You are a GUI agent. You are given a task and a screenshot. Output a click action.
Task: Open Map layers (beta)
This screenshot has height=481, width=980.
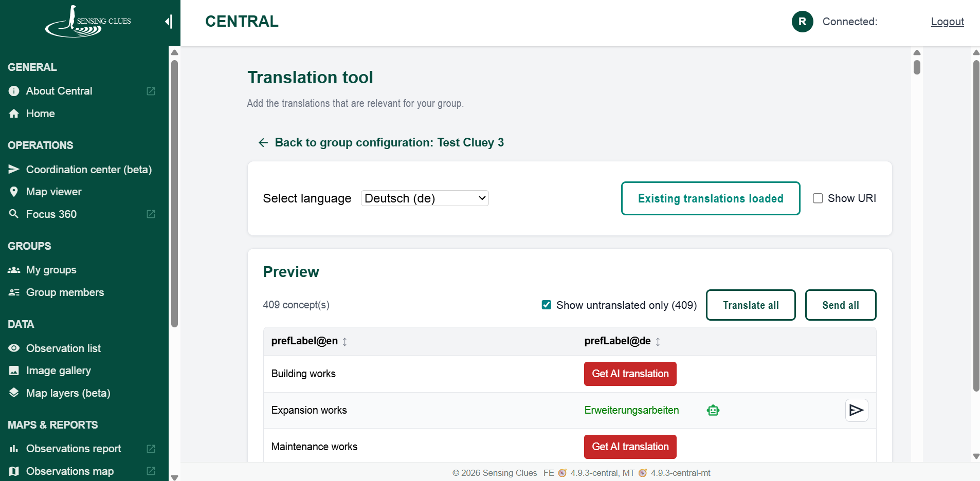point(68,393)
